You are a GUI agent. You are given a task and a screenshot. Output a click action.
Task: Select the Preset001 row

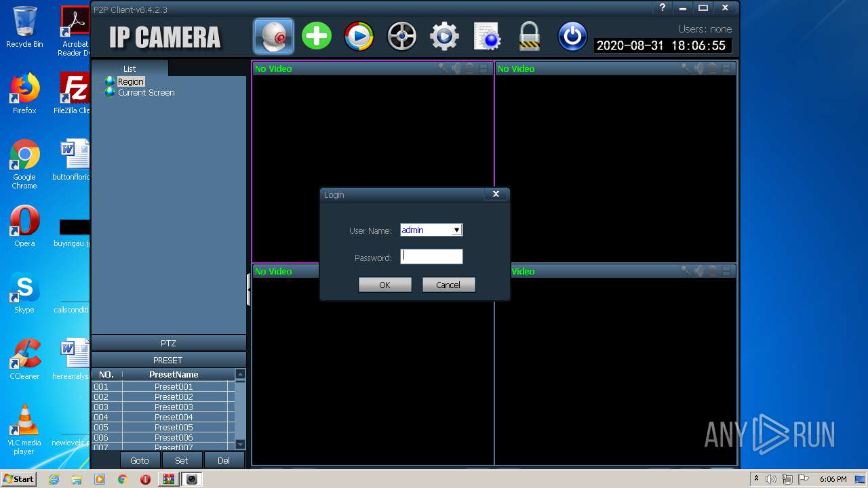(163, 386)
